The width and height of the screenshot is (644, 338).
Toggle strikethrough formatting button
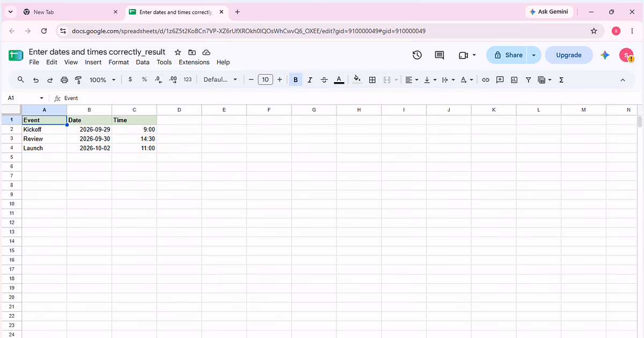[x=324, y=79]
